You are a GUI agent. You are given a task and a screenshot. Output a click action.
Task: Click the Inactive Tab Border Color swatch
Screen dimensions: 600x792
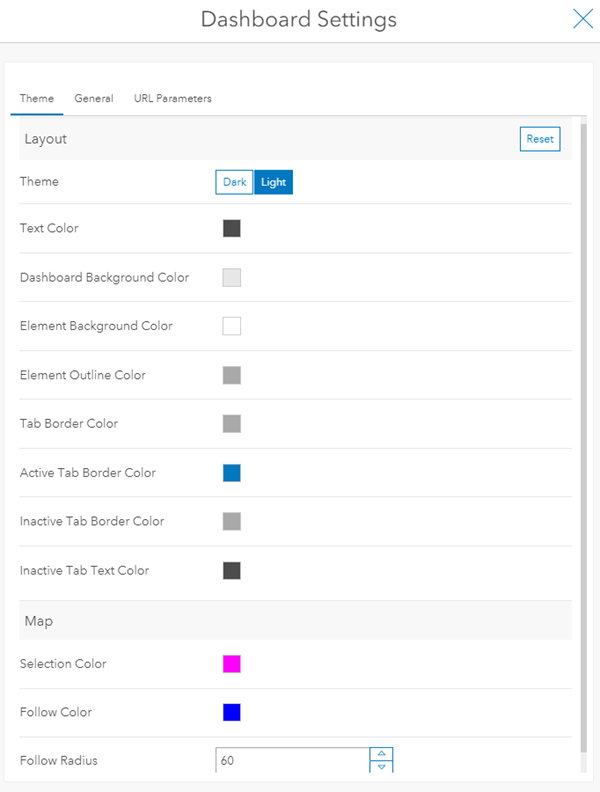point(232,521)
